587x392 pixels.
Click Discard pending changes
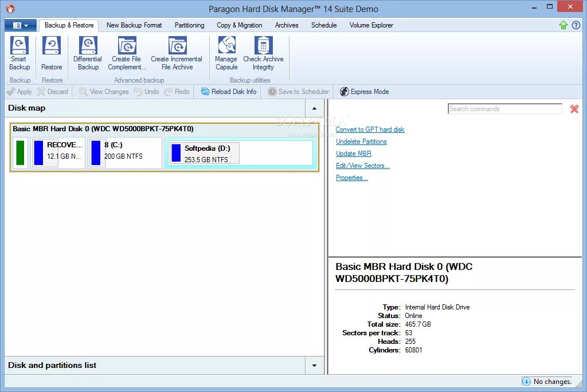53,92
